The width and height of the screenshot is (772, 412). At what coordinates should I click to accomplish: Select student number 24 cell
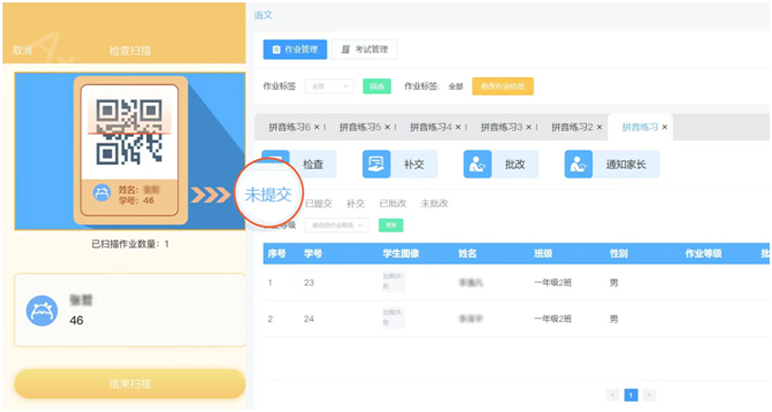click(309, 319)
